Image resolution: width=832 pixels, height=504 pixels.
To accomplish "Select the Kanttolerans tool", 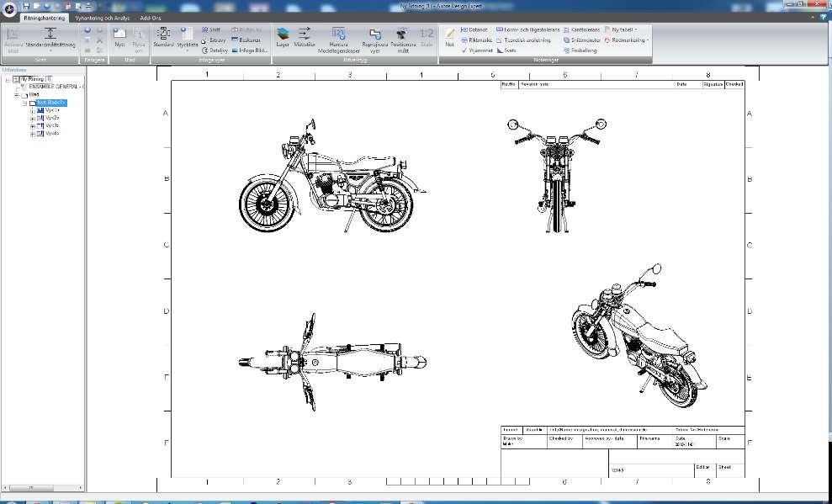I will (x=581, y=30).
